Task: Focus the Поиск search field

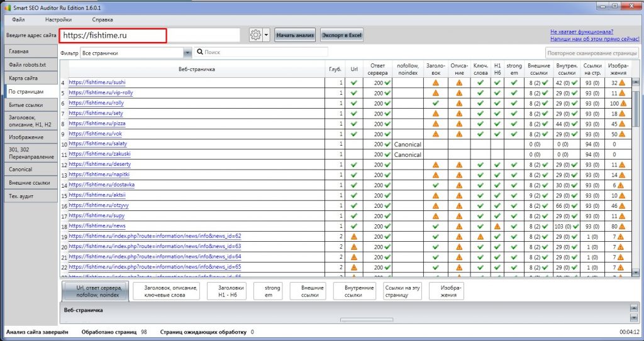Action: coord(261,52)
